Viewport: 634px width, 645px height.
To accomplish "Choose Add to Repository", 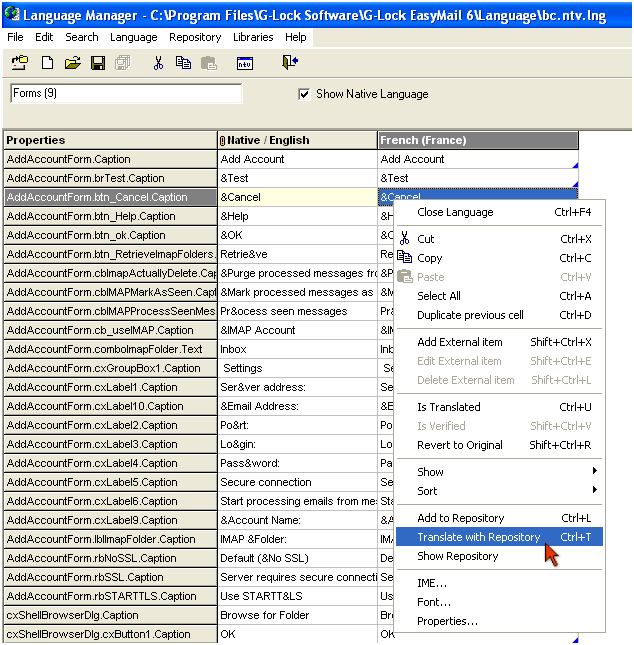I will pos(499,518).
